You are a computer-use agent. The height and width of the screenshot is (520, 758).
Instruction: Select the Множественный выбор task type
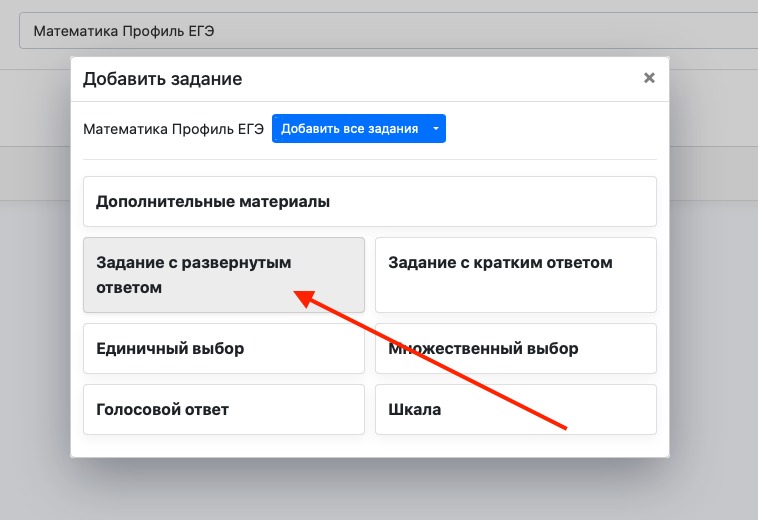click(x=516, y=348)
